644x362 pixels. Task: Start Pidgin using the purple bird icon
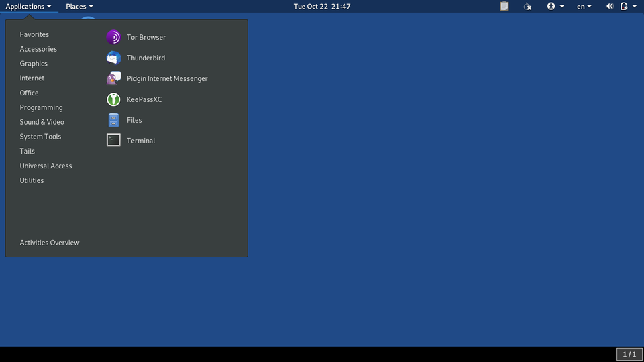113,78
